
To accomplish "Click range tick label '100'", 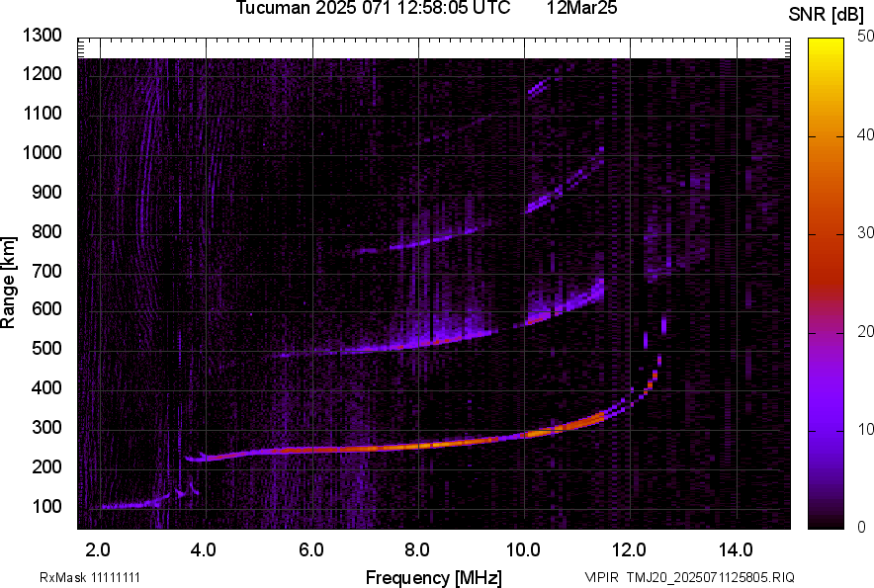I will [x=46, y=507].
